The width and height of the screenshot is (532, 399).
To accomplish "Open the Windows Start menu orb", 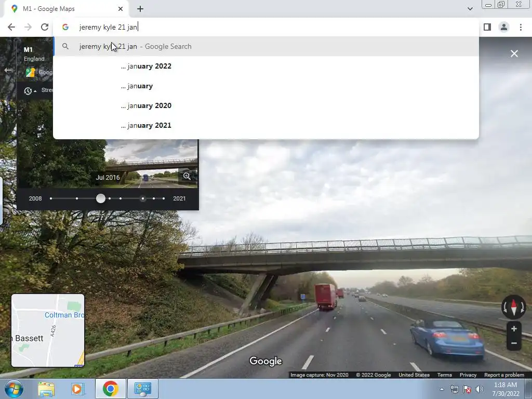I will 14,389.
